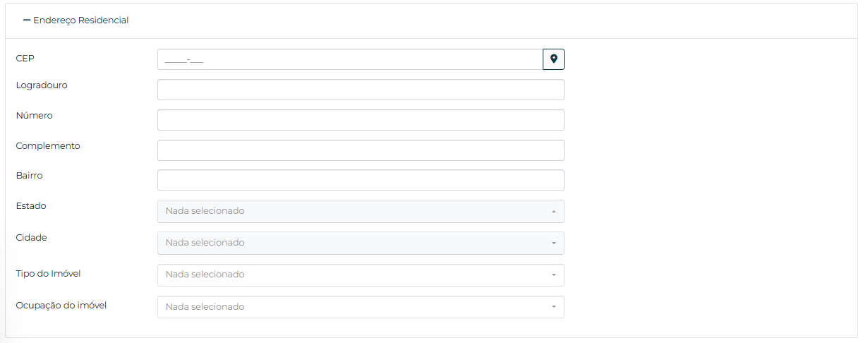Click into the Complemento field
868x343 pixels.
(x=361, y=150)
